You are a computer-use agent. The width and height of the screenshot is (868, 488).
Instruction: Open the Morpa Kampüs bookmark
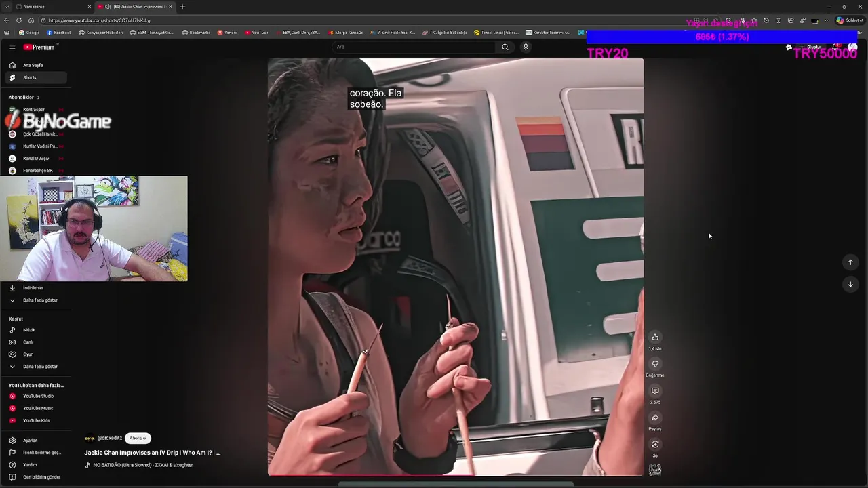point(347,33)
